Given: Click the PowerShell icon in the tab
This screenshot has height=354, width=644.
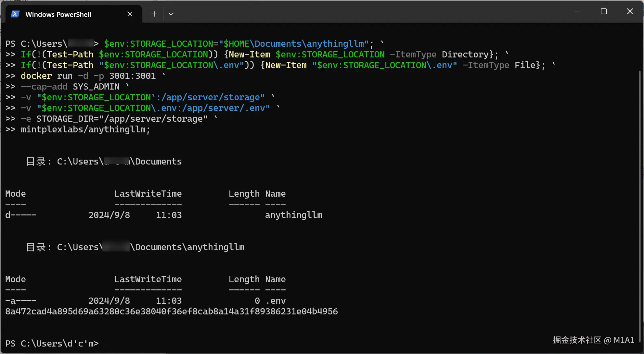Looking at the screenshot, I should (15, 14).
